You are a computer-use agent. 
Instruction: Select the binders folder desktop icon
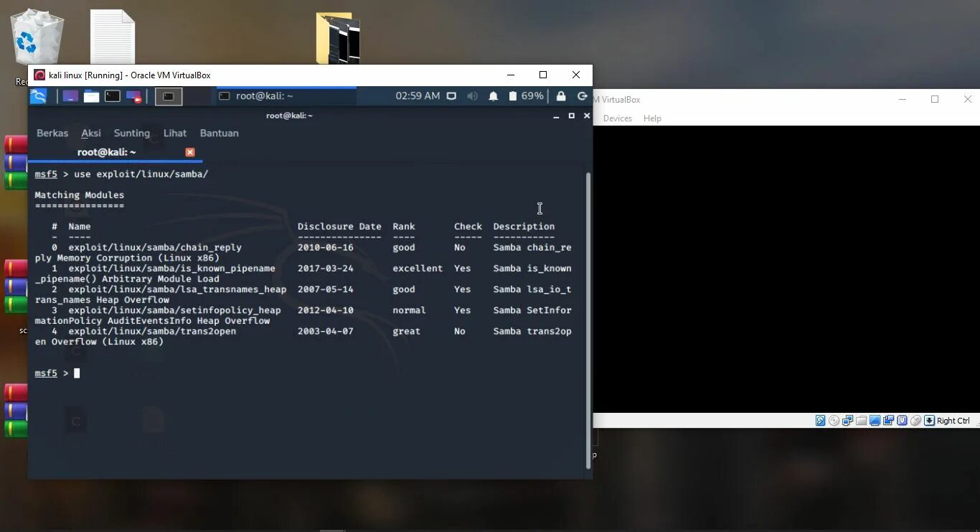click(x=338, y=37)
